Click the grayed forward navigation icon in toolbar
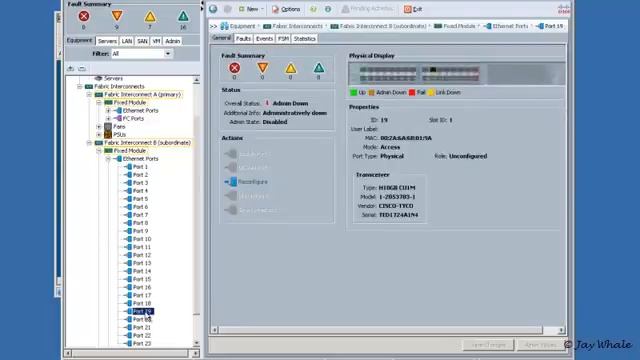Viewport: 640px width, 360px height. tap(228, 9)
